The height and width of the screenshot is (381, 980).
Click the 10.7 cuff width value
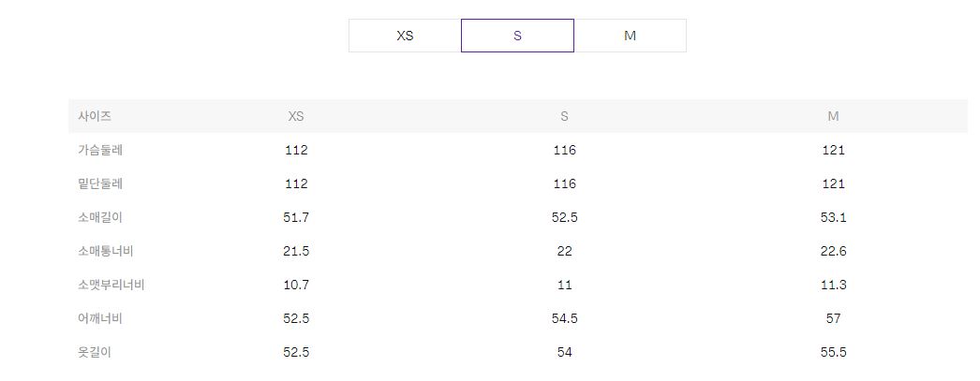click(x=296, y=285)
